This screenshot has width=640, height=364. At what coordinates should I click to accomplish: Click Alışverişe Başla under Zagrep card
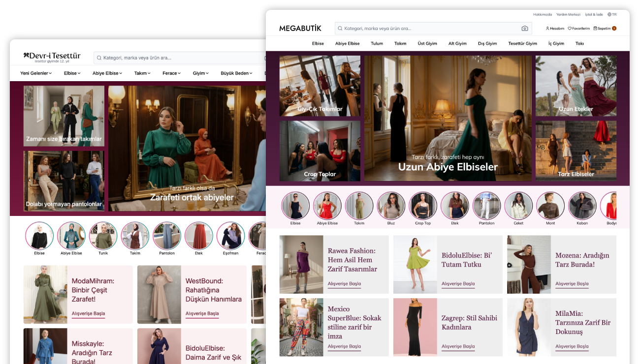point(458,346)
